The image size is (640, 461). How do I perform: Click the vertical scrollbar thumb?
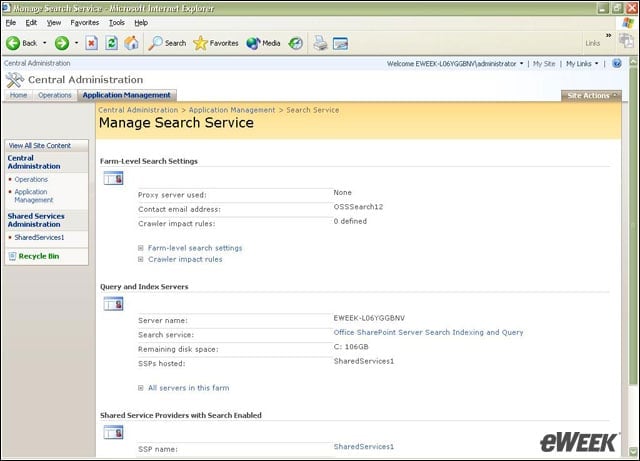tap(633, 227)
